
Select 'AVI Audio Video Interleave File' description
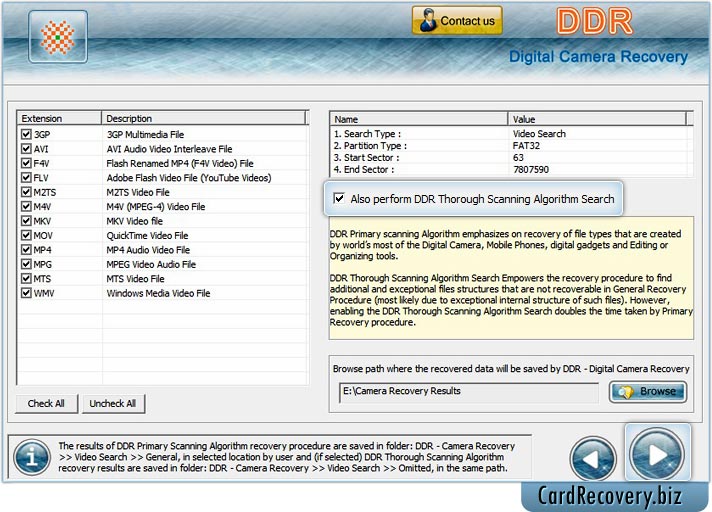click(169, 149)
